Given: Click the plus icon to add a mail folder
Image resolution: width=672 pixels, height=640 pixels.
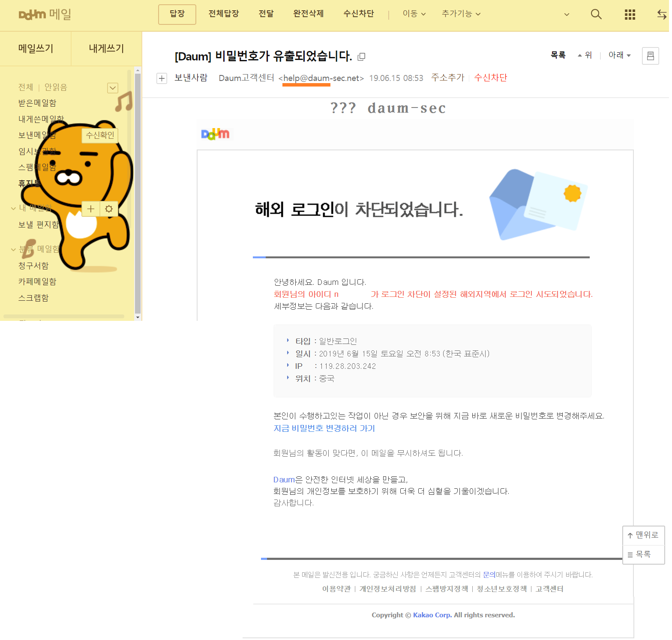Looking at the screenshot, I should [x=90, y=209].
